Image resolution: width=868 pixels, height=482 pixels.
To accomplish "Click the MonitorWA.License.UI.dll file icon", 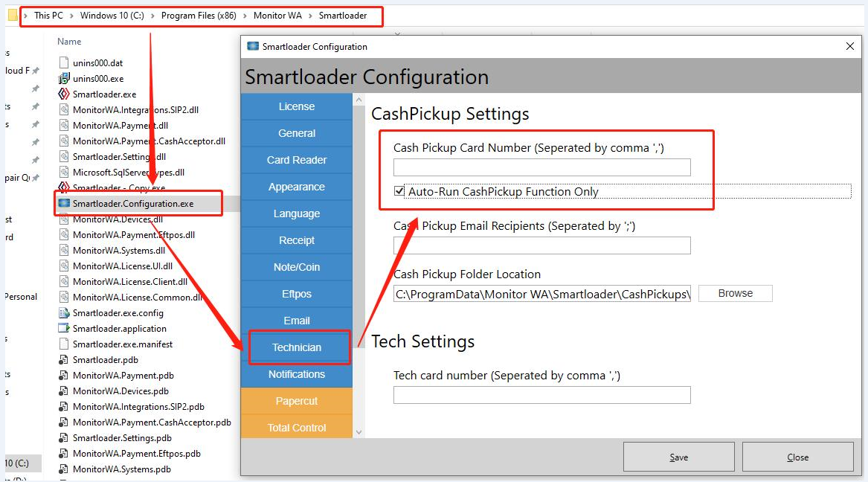I will 64,266.
